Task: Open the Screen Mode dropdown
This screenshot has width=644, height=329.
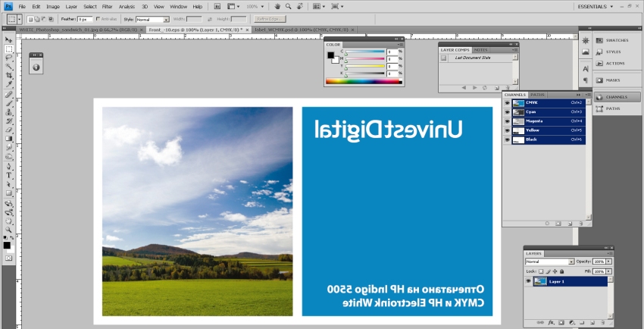Action: (x=337, y=7)
